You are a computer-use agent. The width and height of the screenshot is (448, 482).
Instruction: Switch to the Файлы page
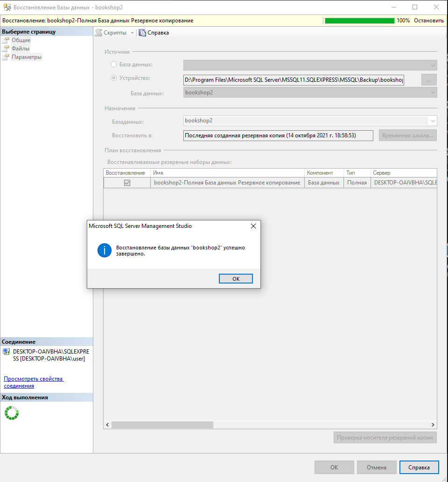tap(21, 49)
